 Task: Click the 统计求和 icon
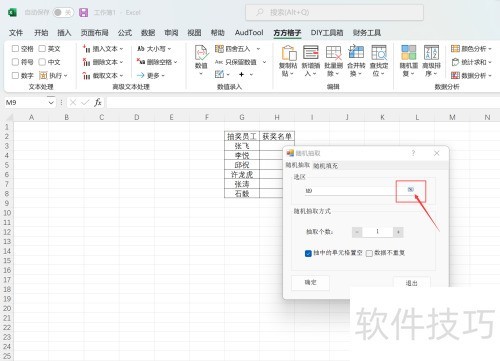point(455,62)
